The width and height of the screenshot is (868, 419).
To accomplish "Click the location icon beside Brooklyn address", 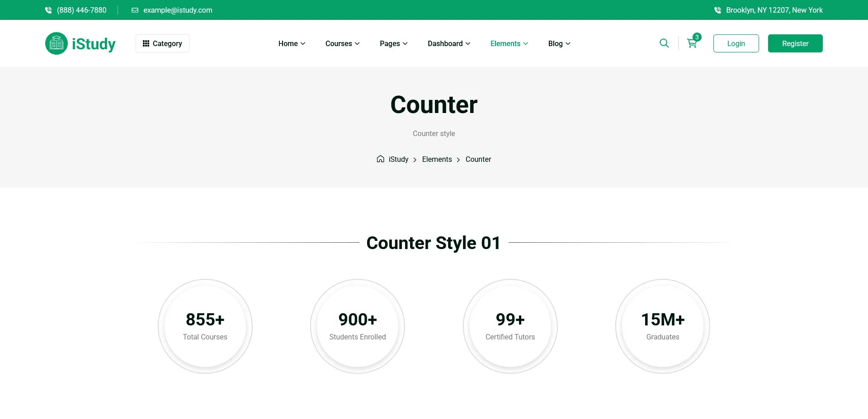I will 717,10.
